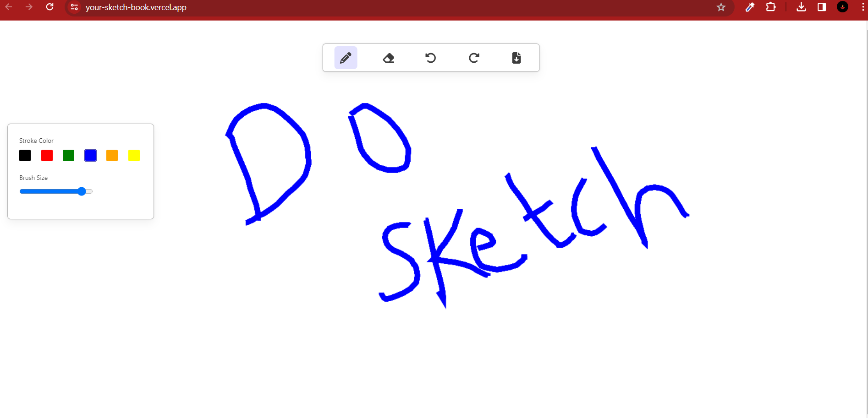Image resolution: width=868 pixels, height=418 pixels.
Task: Download the sketch as a file
Action: (x=516, y=58)
